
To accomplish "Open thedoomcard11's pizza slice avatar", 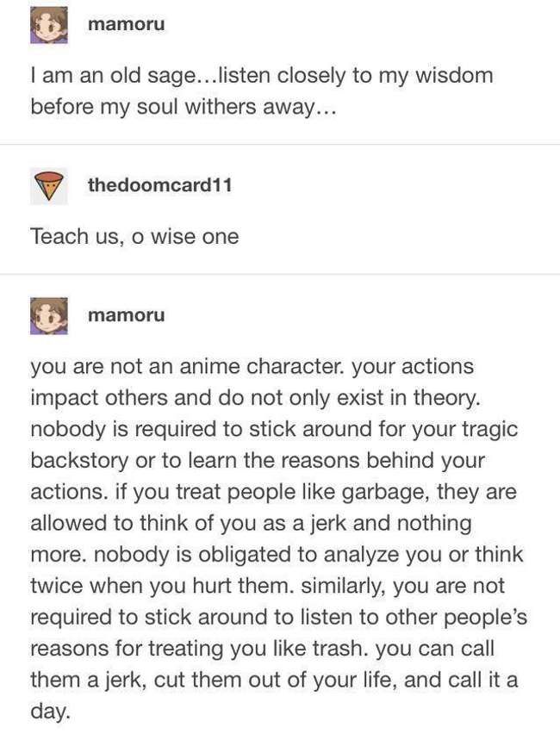I will tap(49, 185).
